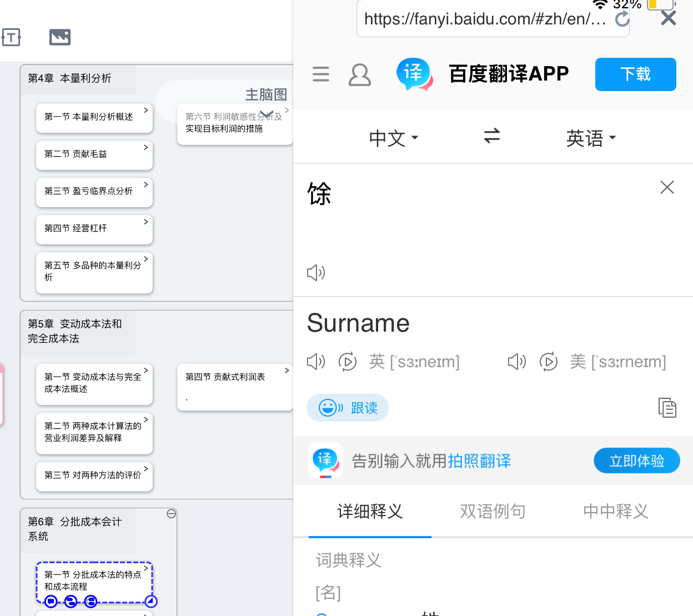
Task: Tap the battery status icon
Action: 661,4
